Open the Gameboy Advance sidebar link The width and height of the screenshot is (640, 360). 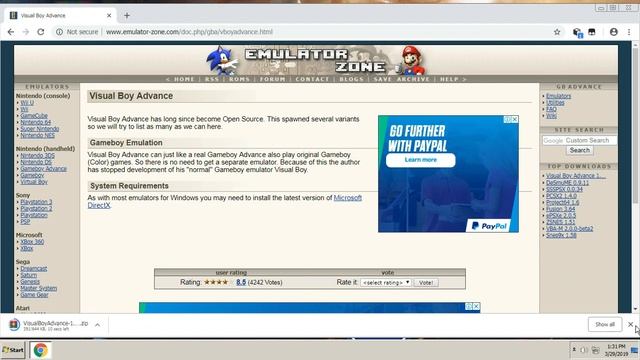tap(43, 169)
